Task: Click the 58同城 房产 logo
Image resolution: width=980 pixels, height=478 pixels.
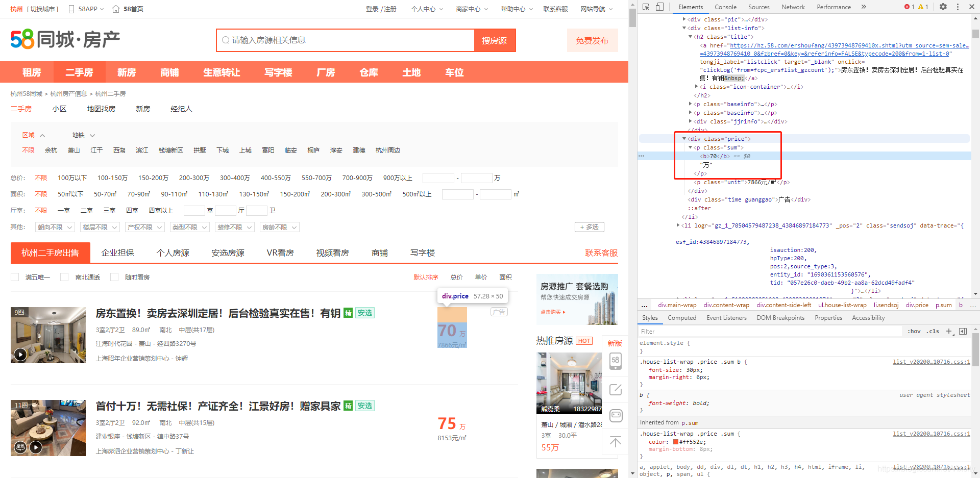Action: tap(65, 39)
